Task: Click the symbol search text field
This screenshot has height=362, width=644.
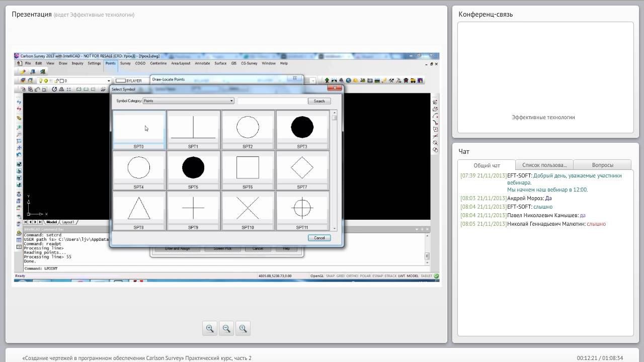Action: point(272,101)
